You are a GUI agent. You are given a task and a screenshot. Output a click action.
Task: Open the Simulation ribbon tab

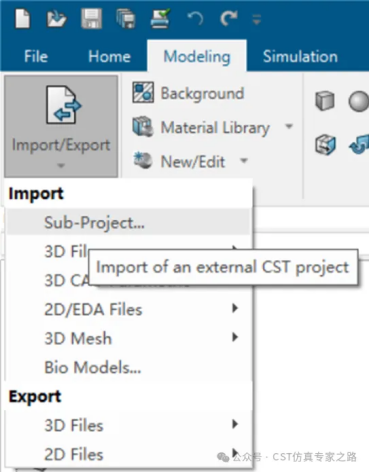[300, 56]
